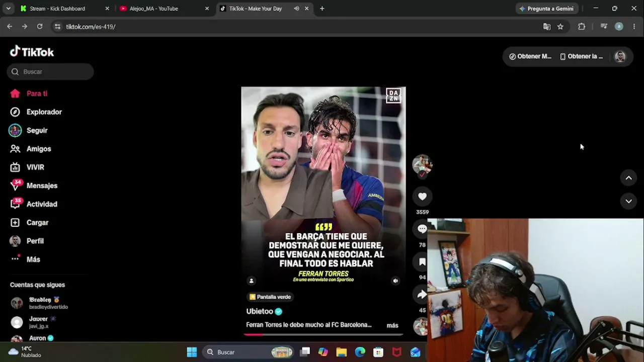Open Mensajes inbox

[x=34, y=186]
